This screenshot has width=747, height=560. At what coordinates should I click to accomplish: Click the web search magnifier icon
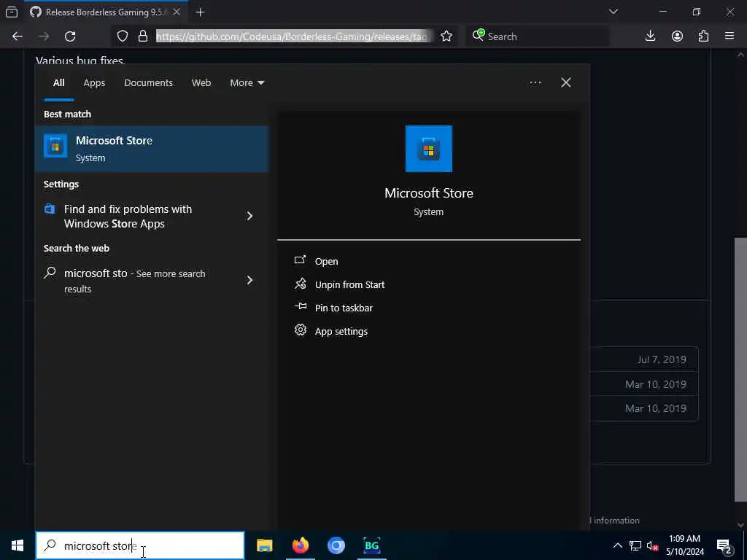click(50, 273)
